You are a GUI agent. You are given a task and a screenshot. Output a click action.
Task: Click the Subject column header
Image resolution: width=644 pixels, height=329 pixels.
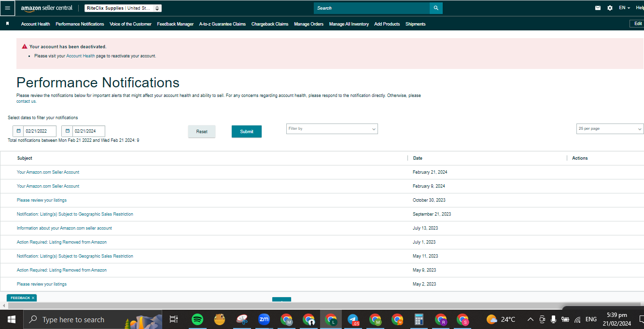(25, 158)
